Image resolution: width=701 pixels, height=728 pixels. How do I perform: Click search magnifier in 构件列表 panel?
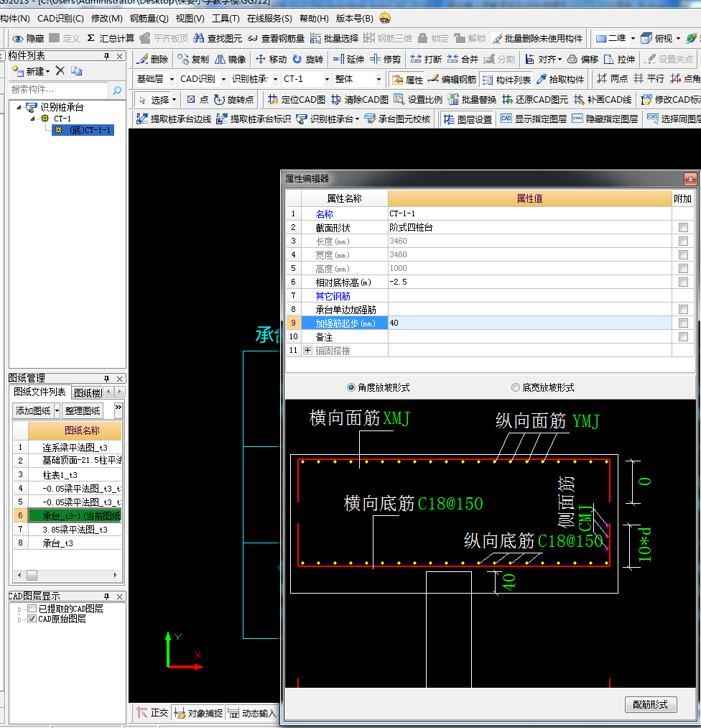pos(117,90)
